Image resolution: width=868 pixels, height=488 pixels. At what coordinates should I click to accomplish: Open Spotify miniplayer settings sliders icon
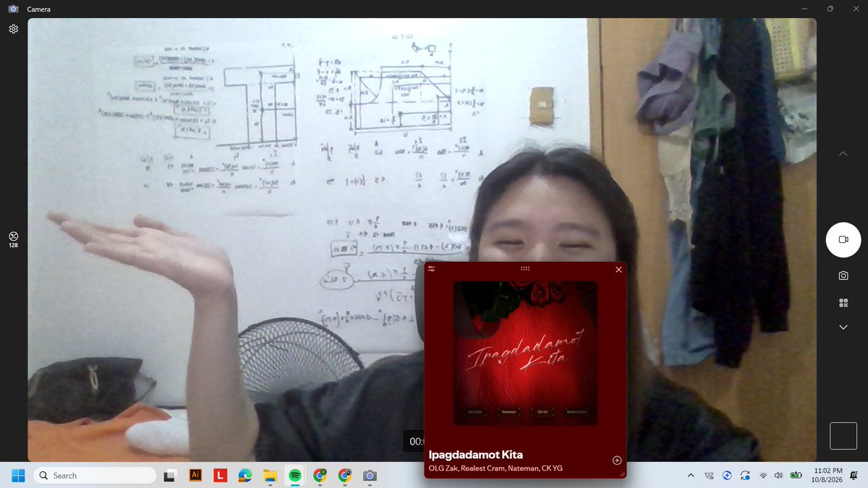pyautogui.click(x=432, y=269)
